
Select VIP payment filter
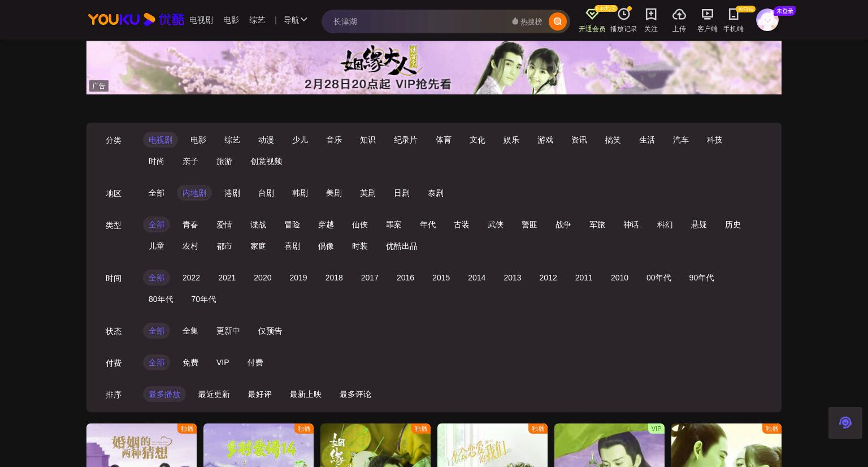tap(223, 362)
